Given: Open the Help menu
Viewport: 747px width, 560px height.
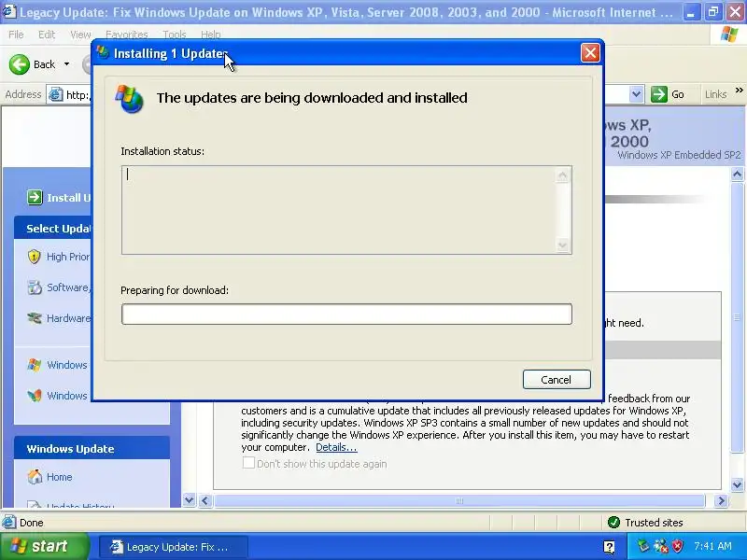Looking at the screenshot, I should pos(211,35).
